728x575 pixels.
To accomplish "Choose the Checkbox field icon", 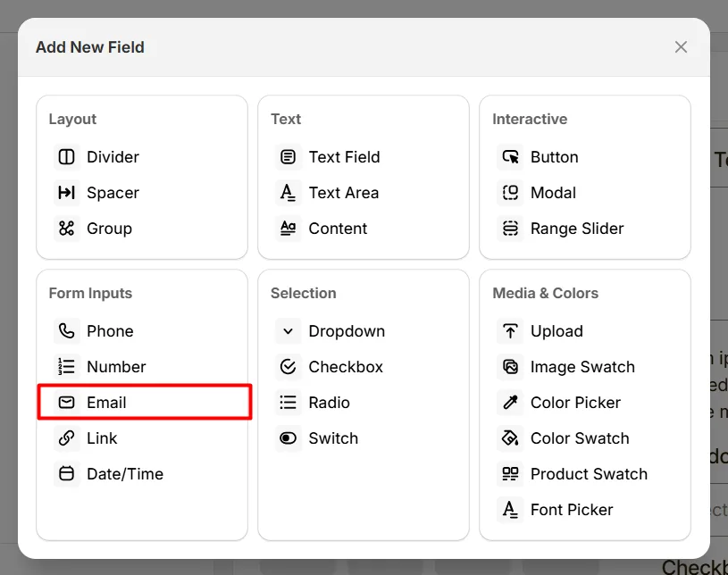I will 288,367.
